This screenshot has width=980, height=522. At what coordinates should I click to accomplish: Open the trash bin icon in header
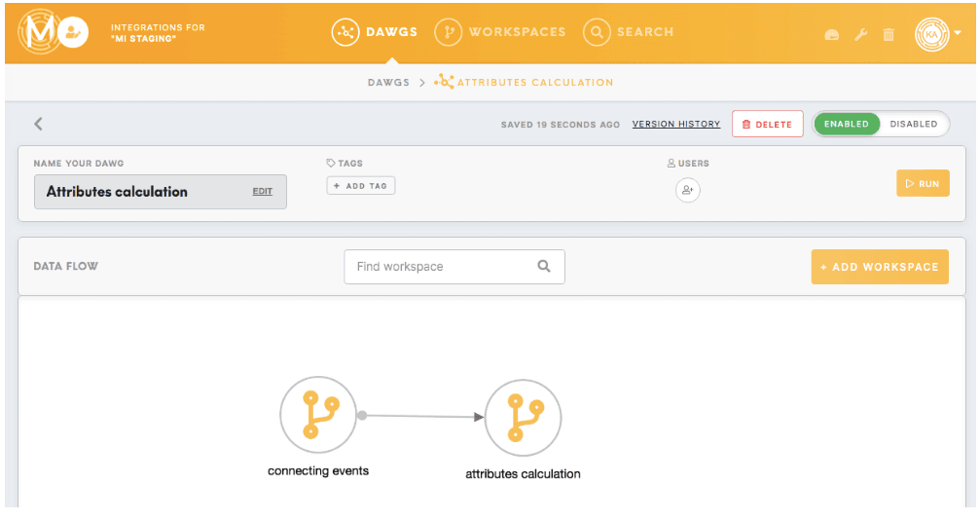(x=889, y=34)
